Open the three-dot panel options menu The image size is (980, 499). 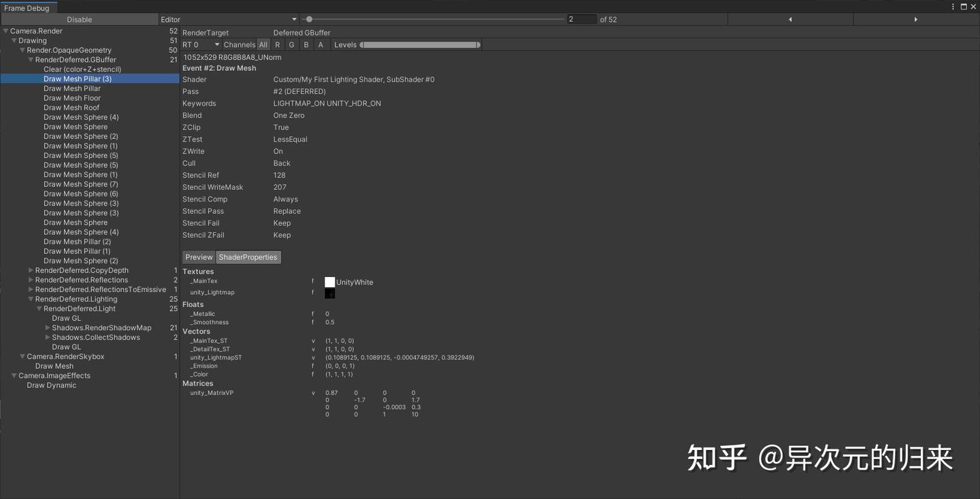(952, 6)
